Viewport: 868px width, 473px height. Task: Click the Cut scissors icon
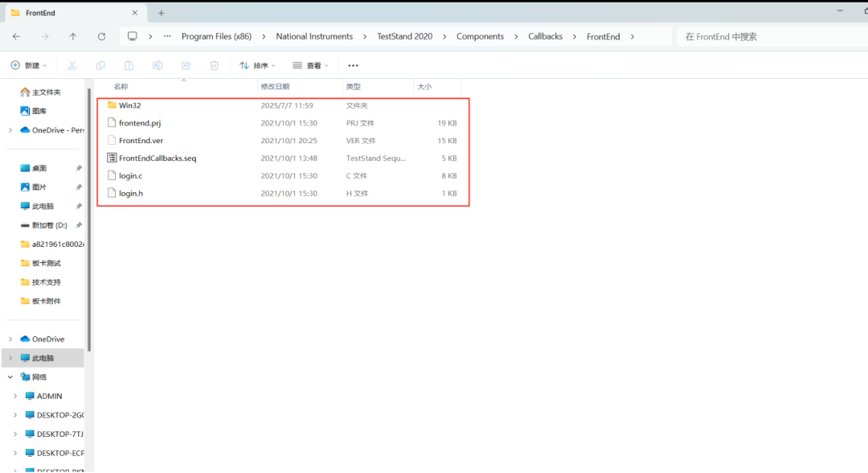click(x=72, y=65)
